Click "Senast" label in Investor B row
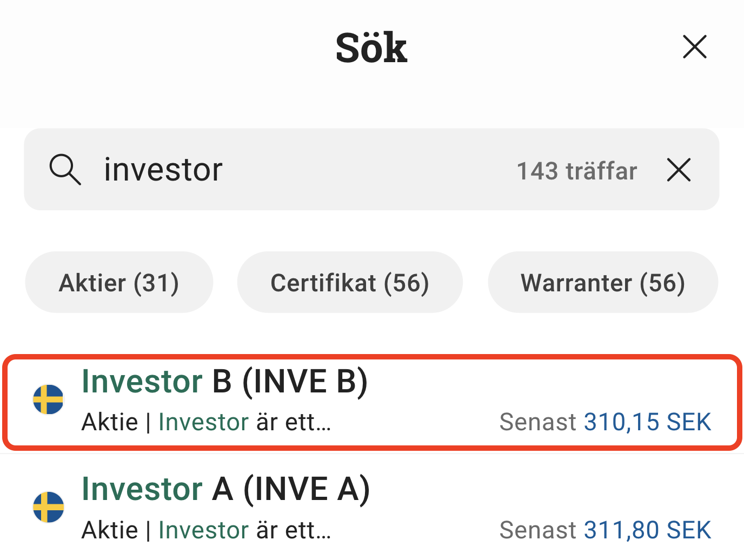This screenshot has height=560, width=744. pyautogui.click(x=538, y=422)
